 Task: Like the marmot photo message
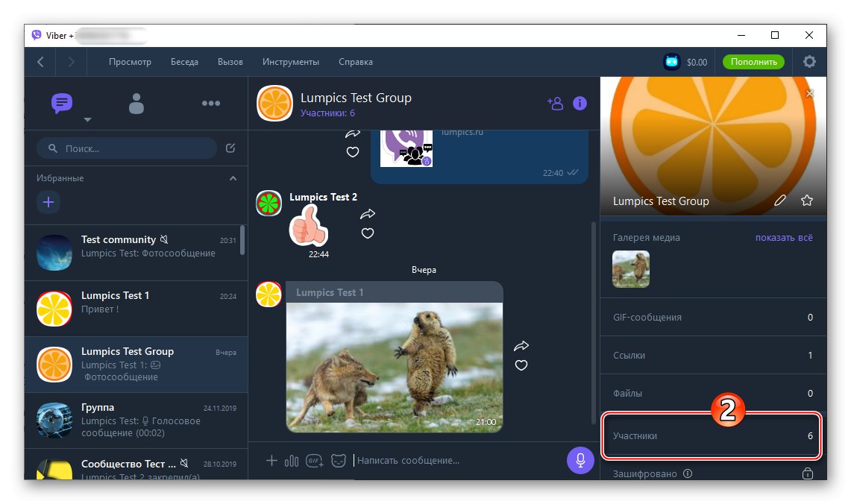click(521, 365)
